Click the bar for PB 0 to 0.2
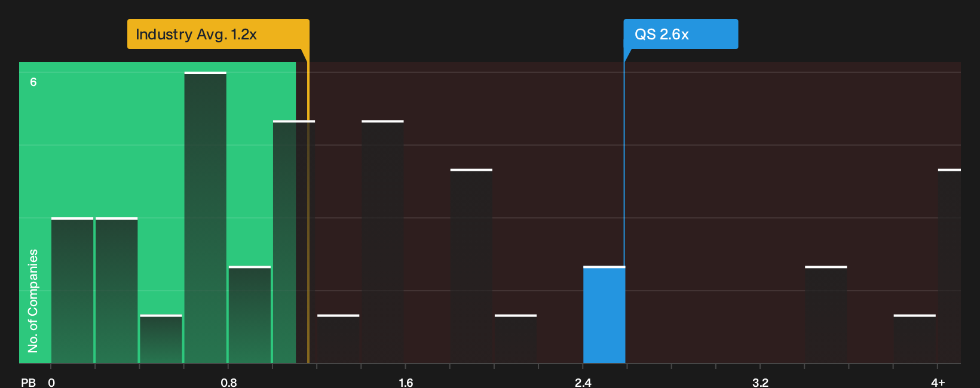Viewport: 980px width, 388px height. point(72,290)
